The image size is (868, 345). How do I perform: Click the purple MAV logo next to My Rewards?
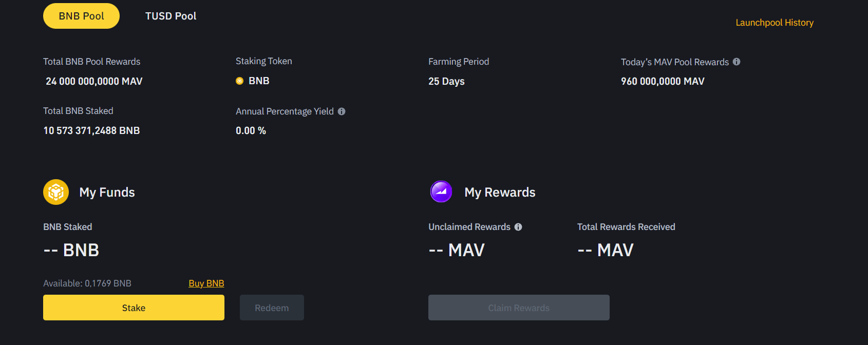(441, 192)
